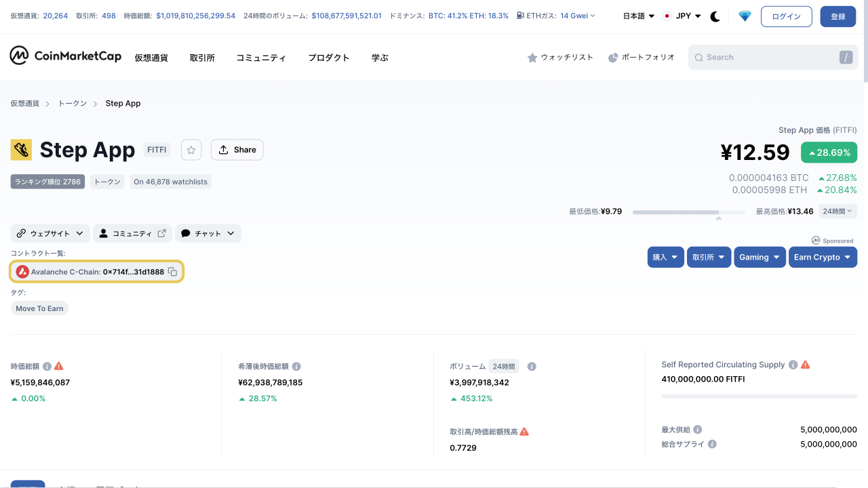868x488 pixels.
Task: Expand the ETH gas 14 Gwei dropdown
Action: (578, 16)
